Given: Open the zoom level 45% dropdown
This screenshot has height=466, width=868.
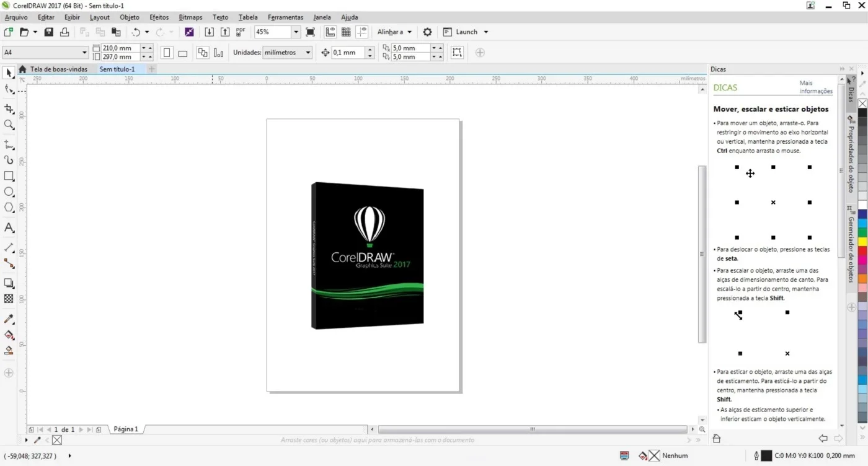Looking at the screenshot, I should [296, 32].
